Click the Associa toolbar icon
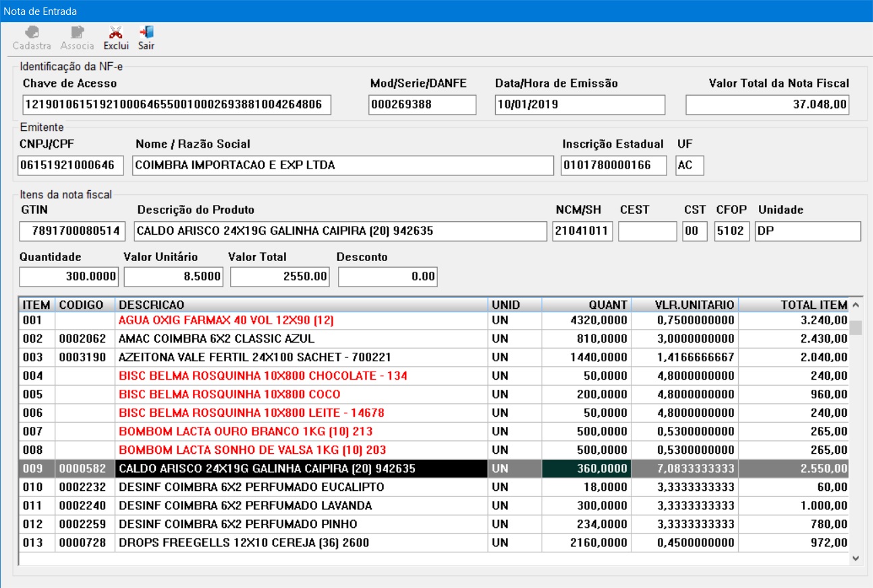 pos(77,32)
